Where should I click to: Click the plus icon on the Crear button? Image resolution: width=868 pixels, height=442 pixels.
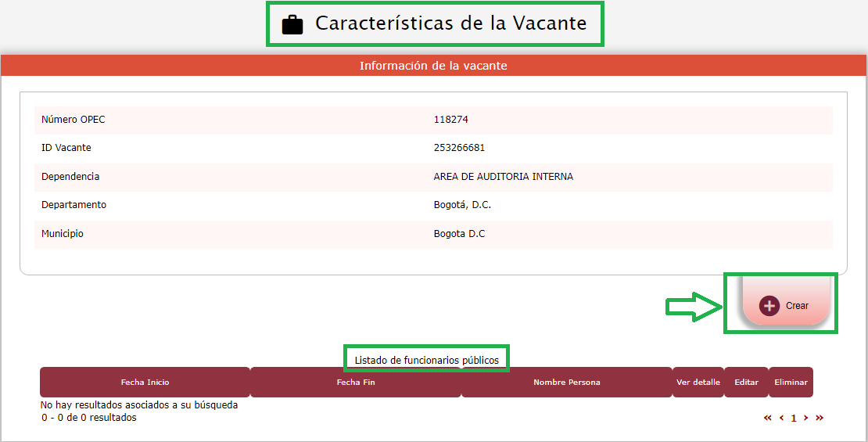pyautogui.click(x=769, y=306)
